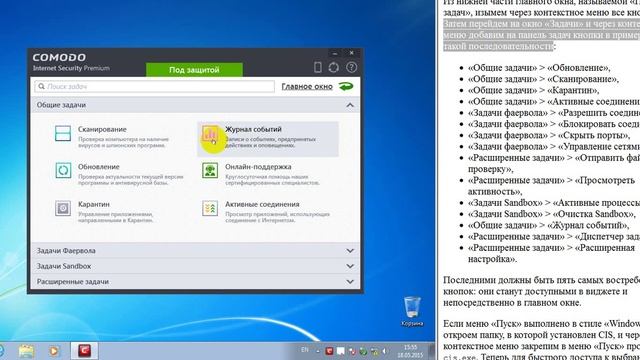Click list item «Общие задачи» > «Журнал событий»
This screenshot has height=360, width=640.
tap(549, 225)
